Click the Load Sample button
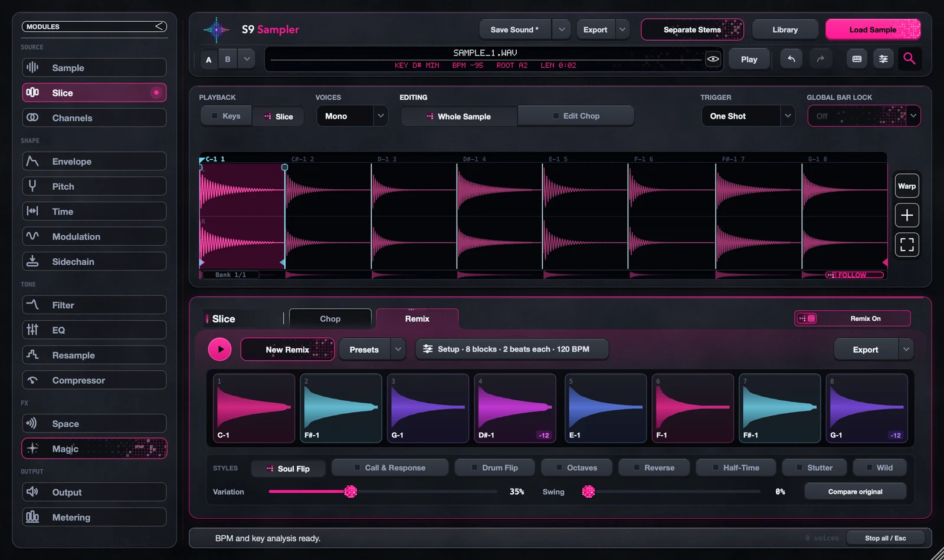This screenshot has height=560, width=944. coord(873,29)
